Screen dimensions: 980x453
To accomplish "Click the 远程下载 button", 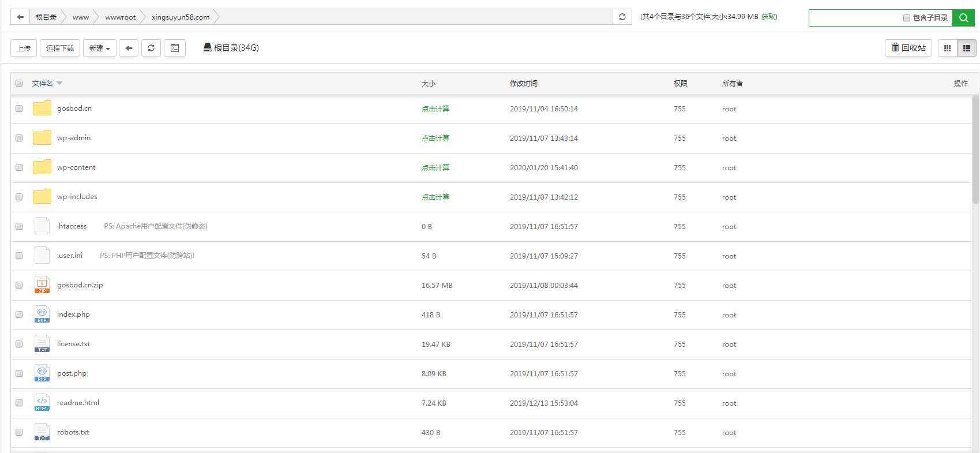I will click(x=60, y=48).
